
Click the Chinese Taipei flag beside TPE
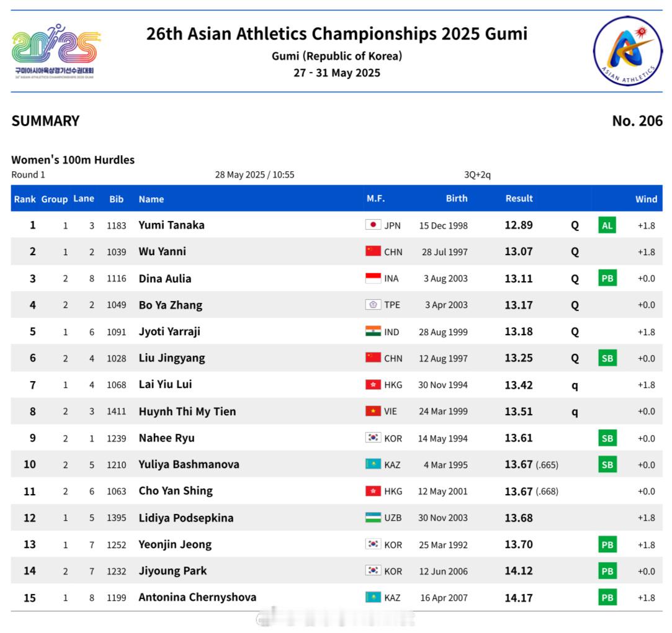(x=373, y=305)
